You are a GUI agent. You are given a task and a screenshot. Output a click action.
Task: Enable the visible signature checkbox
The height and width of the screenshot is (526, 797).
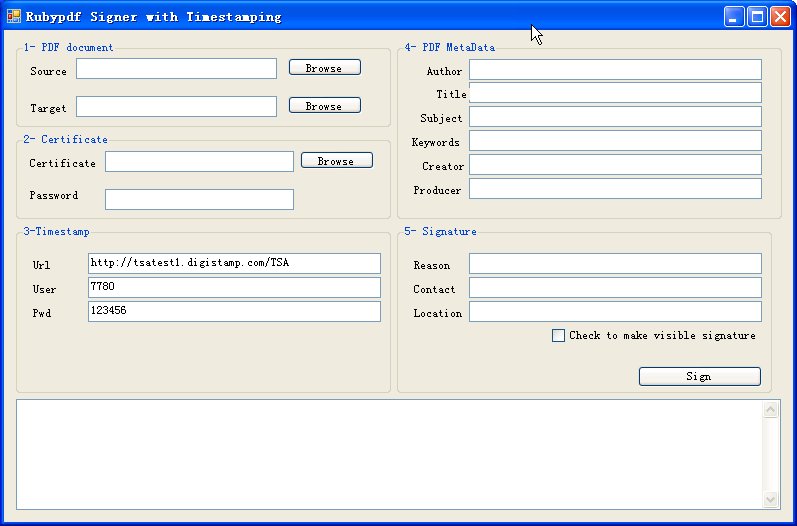coord(558,335)
